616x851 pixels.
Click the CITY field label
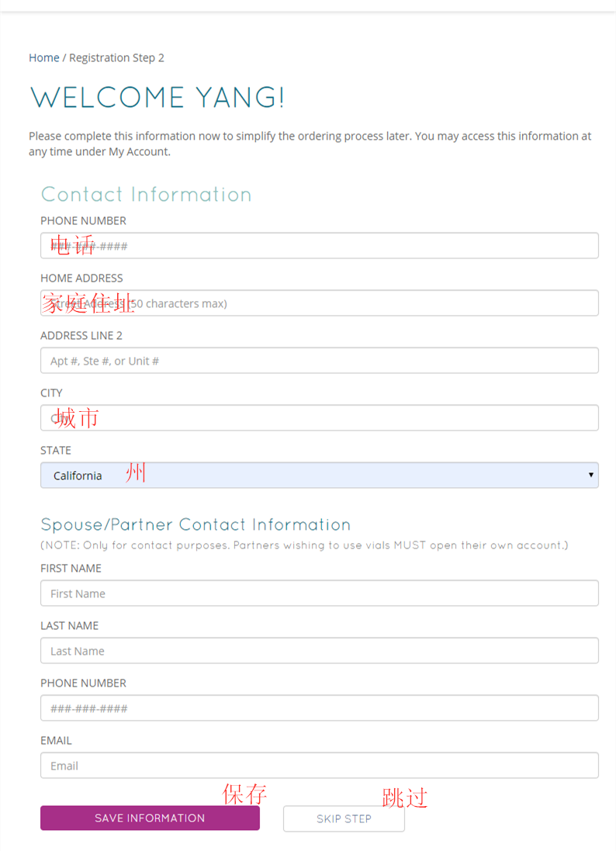(x=51, y=393)
